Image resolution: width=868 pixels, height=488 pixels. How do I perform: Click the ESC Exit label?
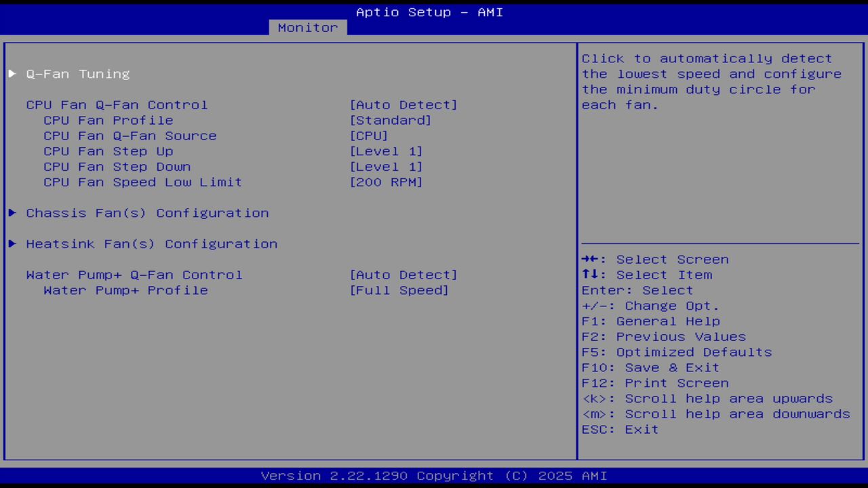tap(619, 429)
